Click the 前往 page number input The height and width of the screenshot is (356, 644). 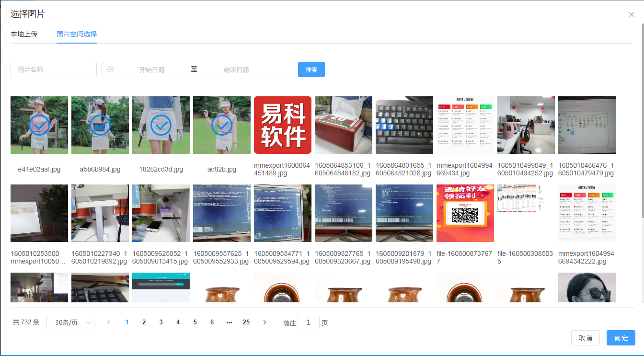(x=309, y=322)
